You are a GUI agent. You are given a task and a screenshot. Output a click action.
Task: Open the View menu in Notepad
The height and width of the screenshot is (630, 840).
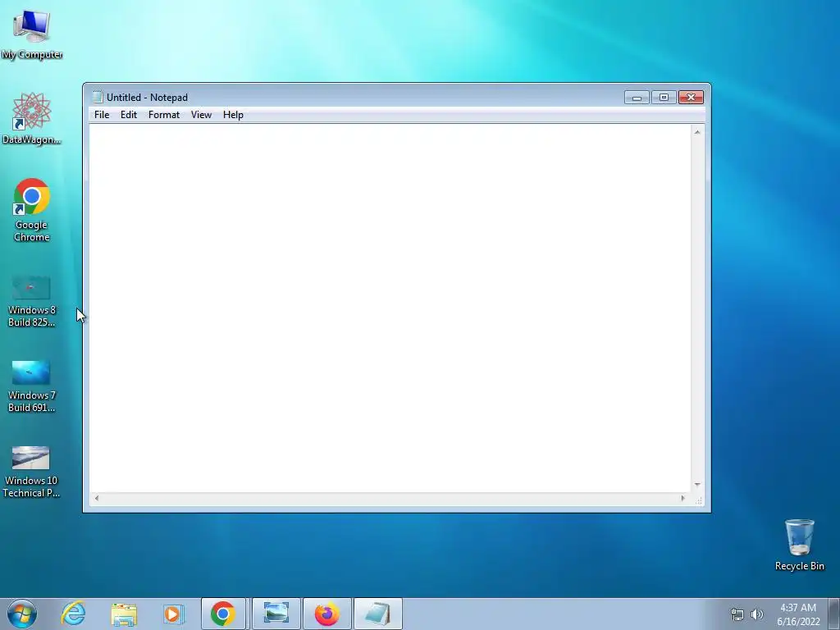202,115
